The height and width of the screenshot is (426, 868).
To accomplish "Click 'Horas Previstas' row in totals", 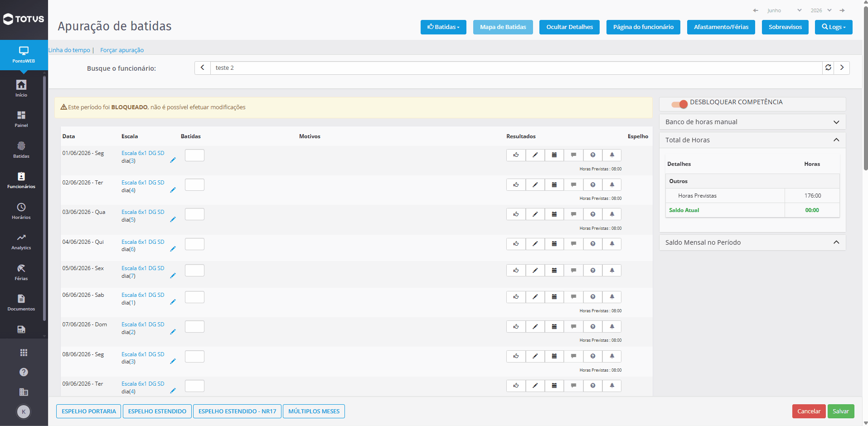I will click(752, 196).
